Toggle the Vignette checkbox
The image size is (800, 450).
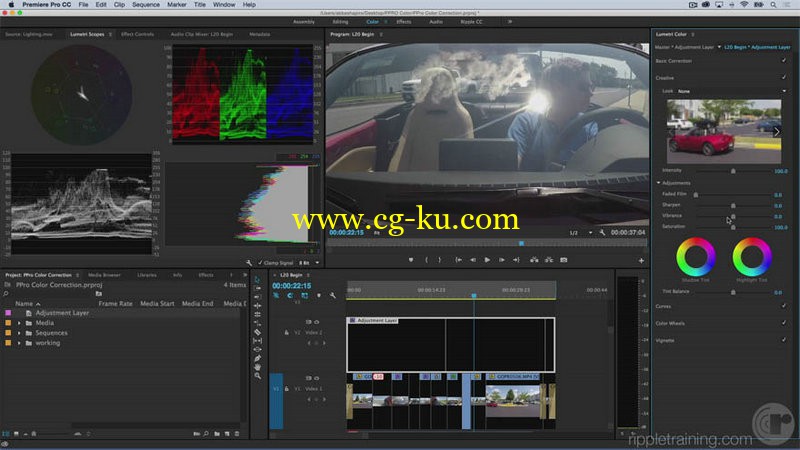(784, 339)
